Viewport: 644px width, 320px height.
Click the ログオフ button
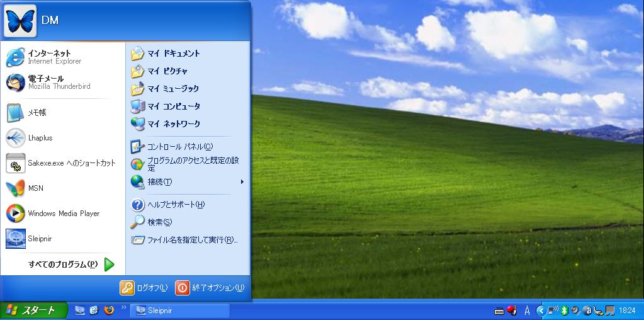pos(144,287)
